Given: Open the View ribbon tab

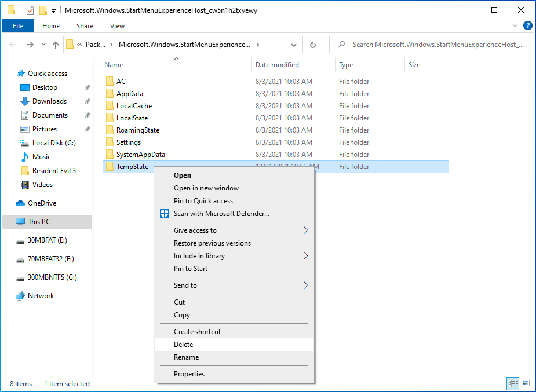Looking at the screenshot, I should [117, 26].
